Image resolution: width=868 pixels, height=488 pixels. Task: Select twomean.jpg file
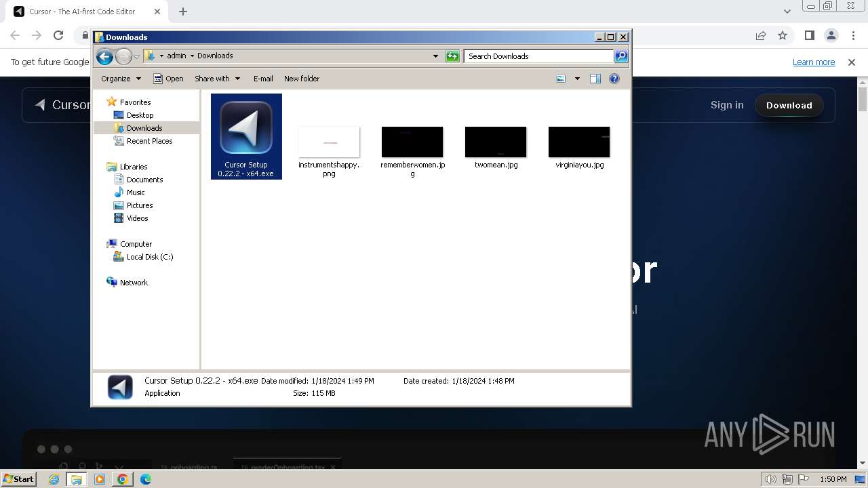(x=496, y=147)
